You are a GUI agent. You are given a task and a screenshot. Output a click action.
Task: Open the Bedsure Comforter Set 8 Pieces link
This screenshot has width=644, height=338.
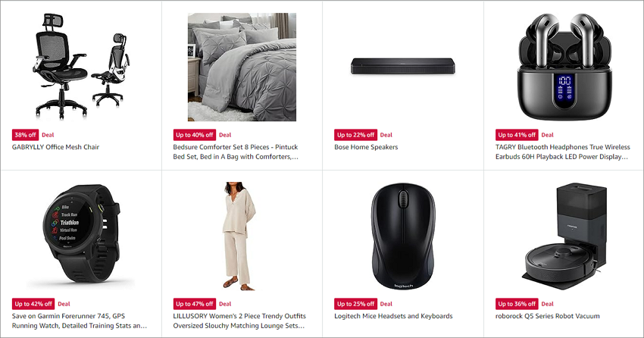(236, 152)
